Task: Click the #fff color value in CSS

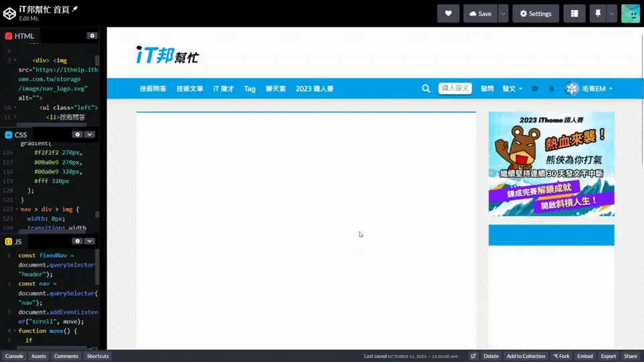Action: [x=41, y=181]
